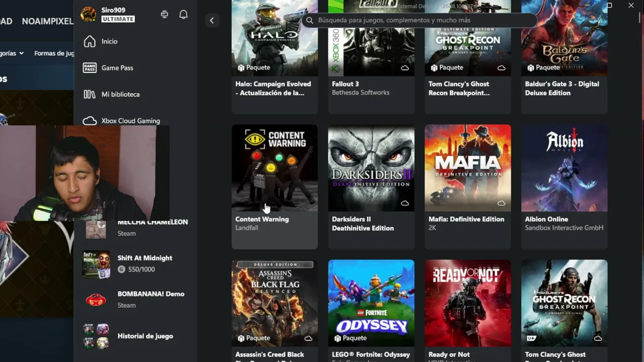
Task: Click the Paquete badge on LEGO Fortnite card
Action: 351,338
